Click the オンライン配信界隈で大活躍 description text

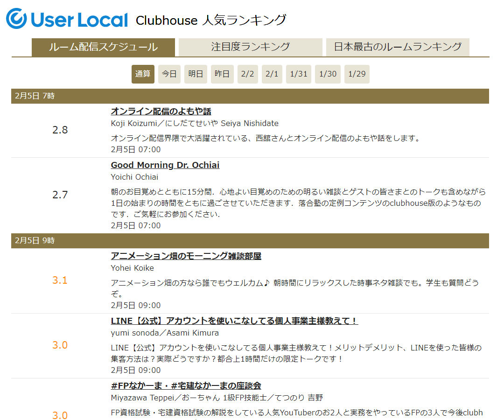(x=266, y=138)
